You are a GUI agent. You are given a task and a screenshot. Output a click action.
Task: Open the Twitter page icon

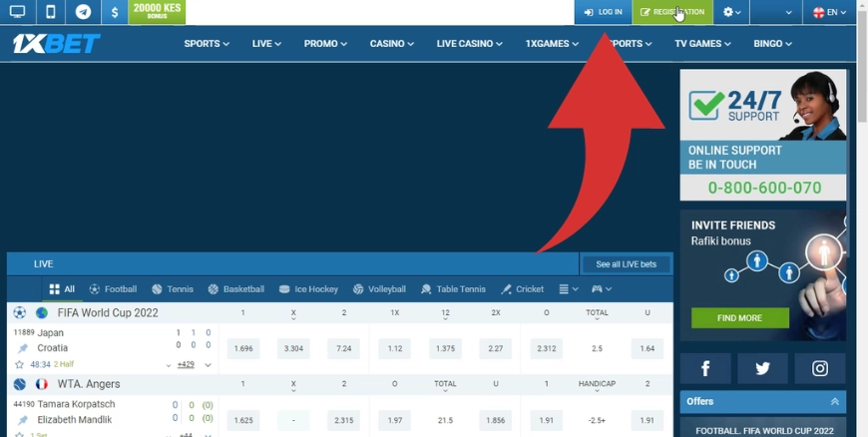tap(763, 368)
